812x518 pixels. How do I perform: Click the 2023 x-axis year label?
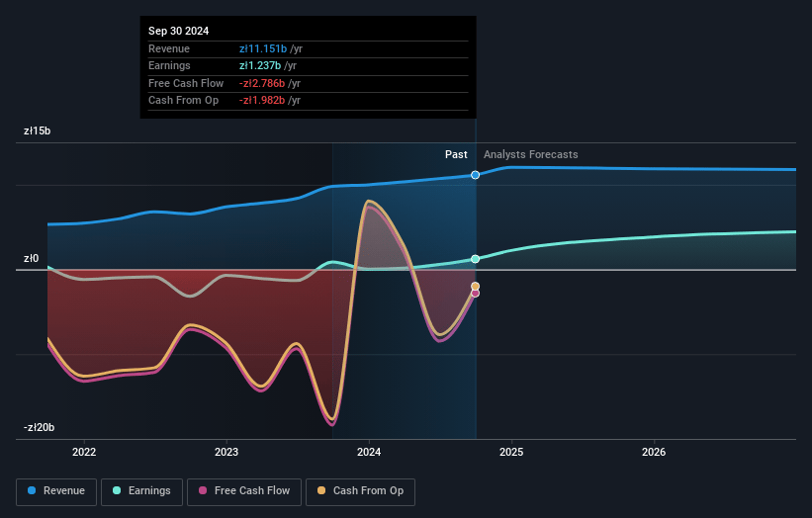point(226,452)
